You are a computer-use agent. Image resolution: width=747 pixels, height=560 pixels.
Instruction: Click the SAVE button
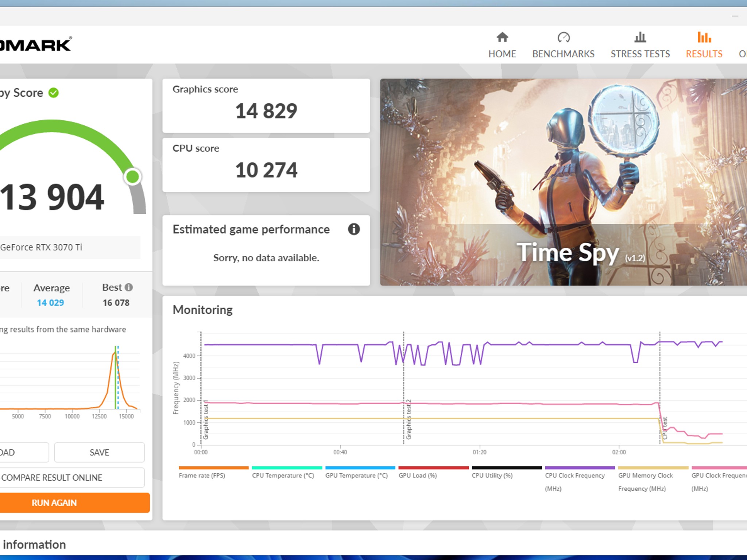pyautogui.click(x=99, y=452)
